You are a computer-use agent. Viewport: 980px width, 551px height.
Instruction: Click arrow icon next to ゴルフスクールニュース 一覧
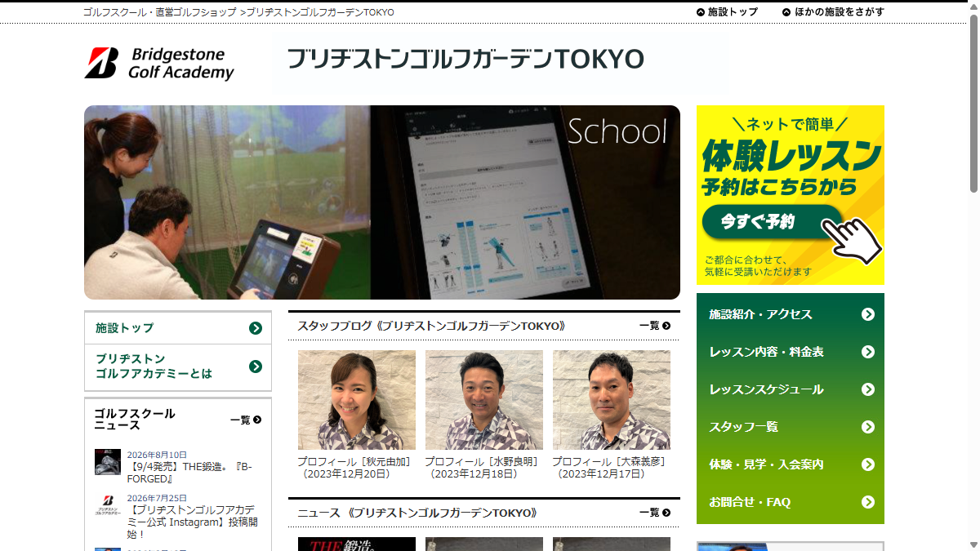coord(257,420)
